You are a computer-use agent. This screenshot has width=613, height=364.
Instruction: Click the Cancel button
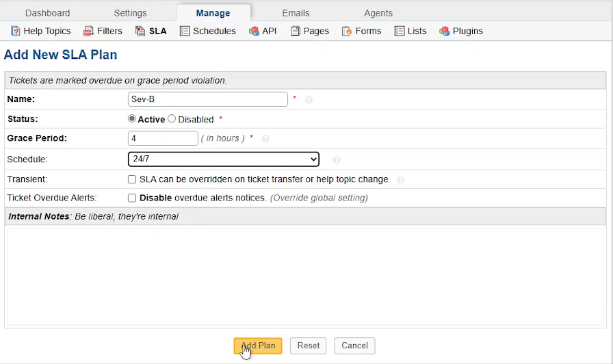pos(354,346)
